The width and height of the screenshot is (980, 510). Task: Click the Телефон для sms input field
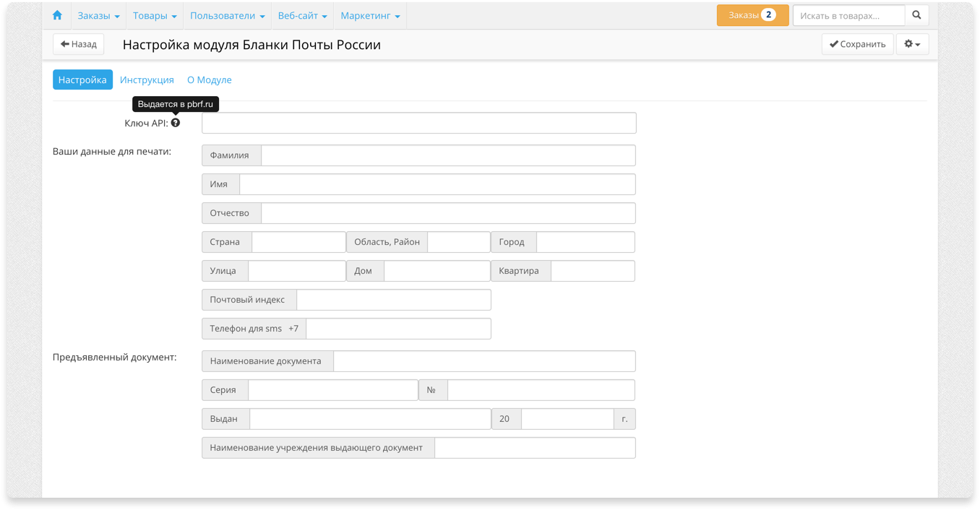point(399,329)
